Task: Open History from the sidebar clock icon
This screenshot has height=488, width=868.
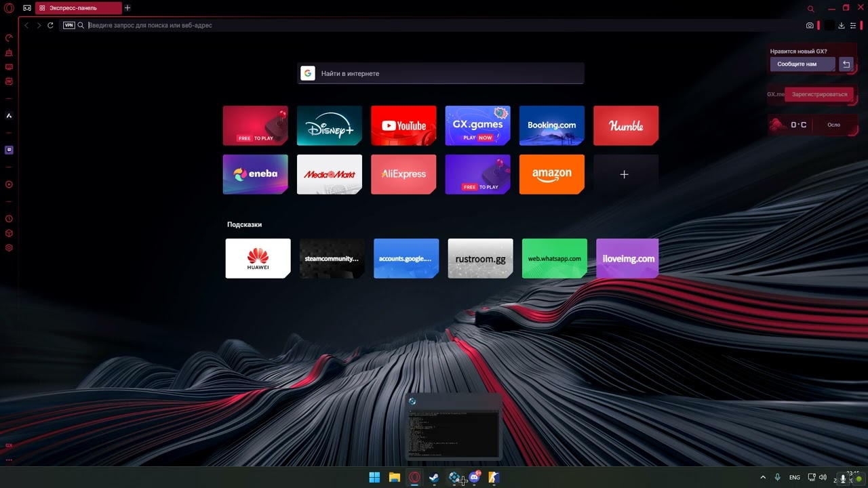Action: pyautogui.click(x=9, y=219)
